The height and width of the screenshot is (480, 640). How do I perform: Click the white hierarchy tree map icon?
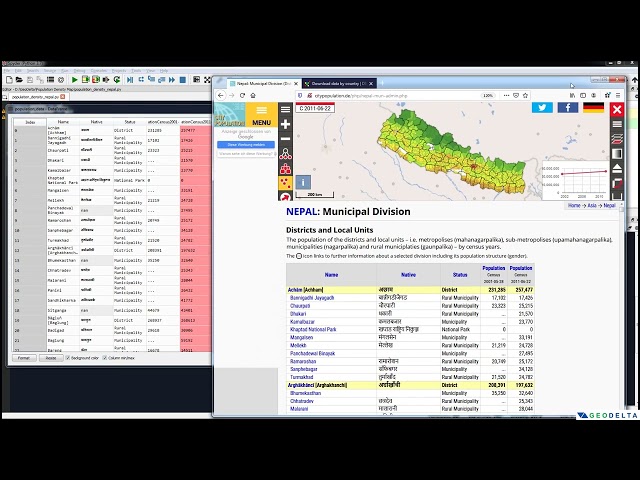[x=285, y=153]
